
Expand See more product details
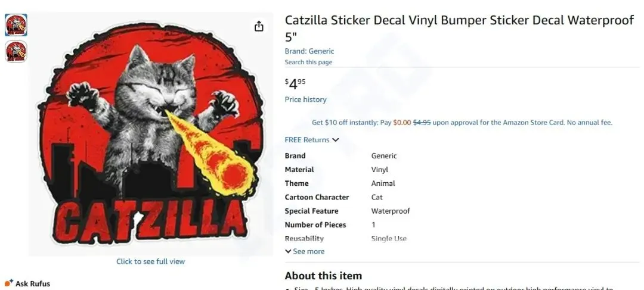pos(308,251)
